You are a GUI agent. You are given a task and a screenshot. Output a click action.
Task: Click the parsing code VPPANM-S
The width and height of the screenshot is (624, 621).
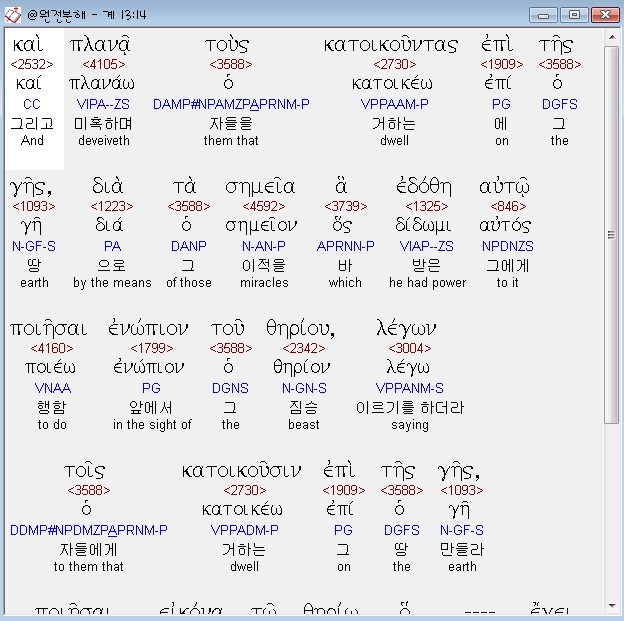(410, 388)
